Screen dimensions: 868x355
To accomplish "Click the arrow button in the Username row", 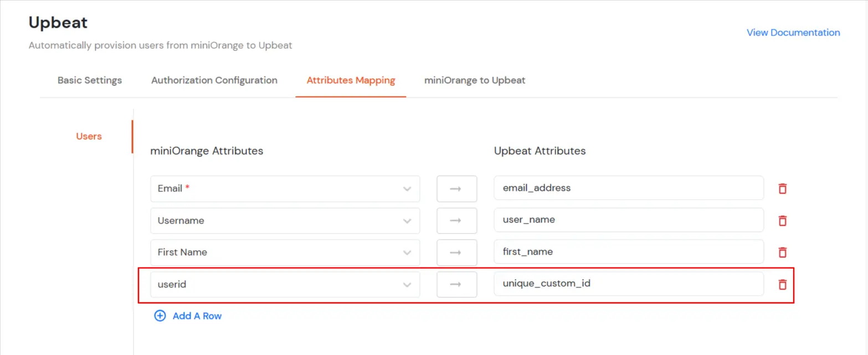I will [x=457, y=221].
